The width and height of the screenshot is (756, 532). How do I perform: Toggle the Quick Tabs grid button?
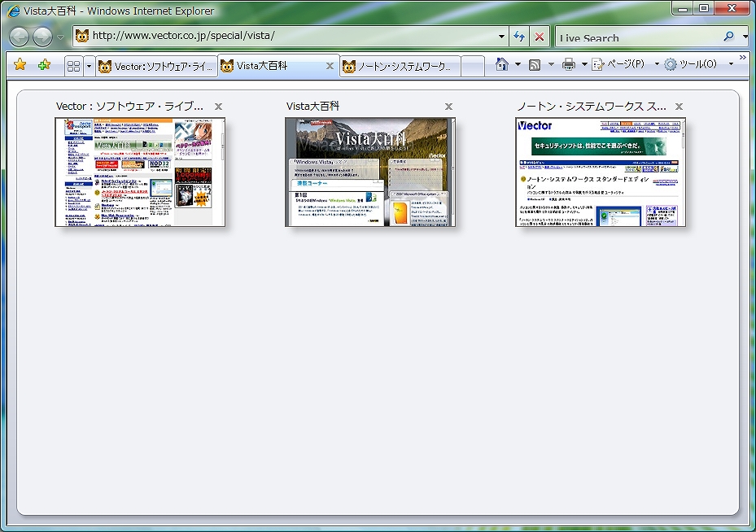coord(74,66)
